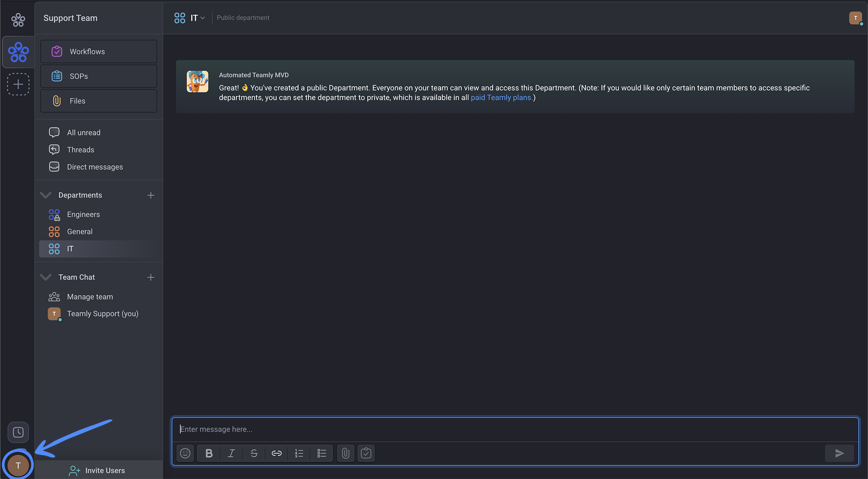The height and width of the screenshot is (479, 868).
Task: Click the Public department label
Action: [243, 18]
